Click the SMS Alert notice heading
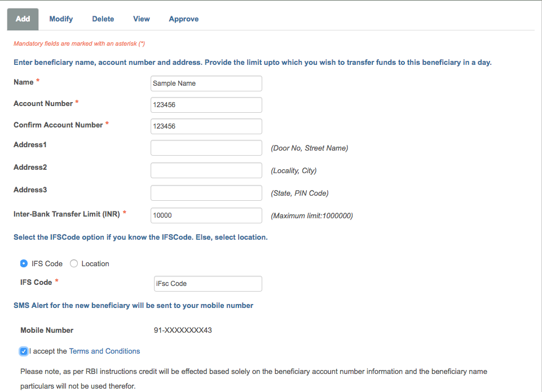This screenshot has width=542, height=392. click(x=134, y=306)
